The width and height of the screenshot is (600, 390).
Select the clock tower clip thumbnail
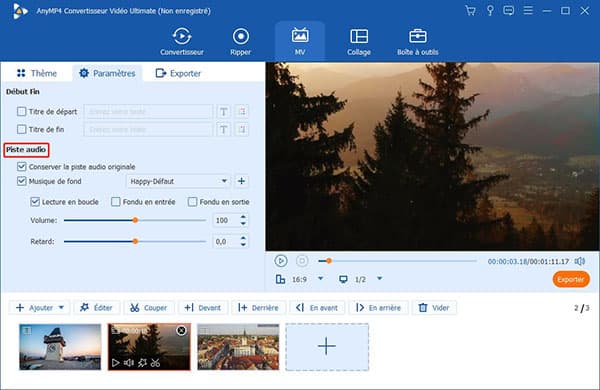tap(60, 347)
